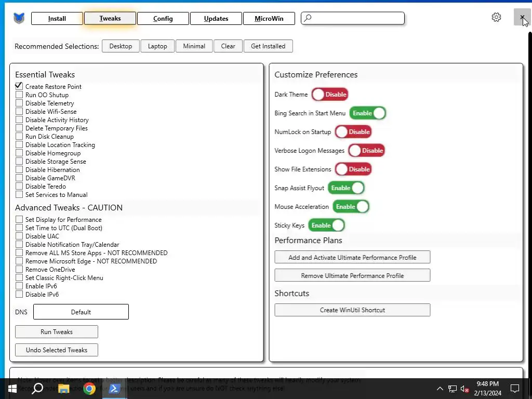
Task: Select the Tweaks tab
Action: point(110,18)
